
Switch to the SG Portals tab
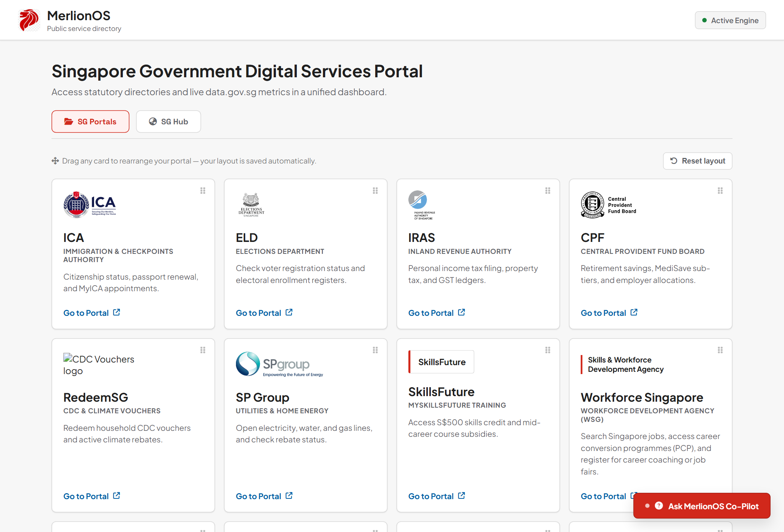[90, 121]
